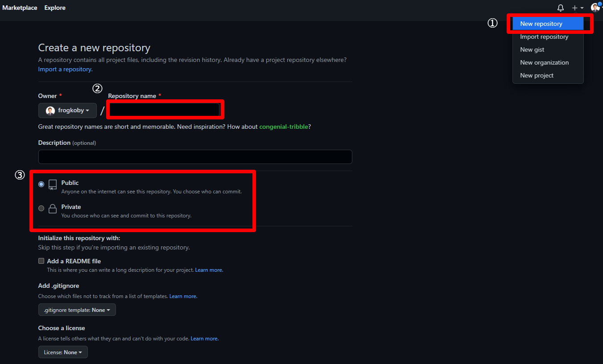Viewport: 603px width, 364px height.
Task: Choose New organization from the menu
Action: 548,62
